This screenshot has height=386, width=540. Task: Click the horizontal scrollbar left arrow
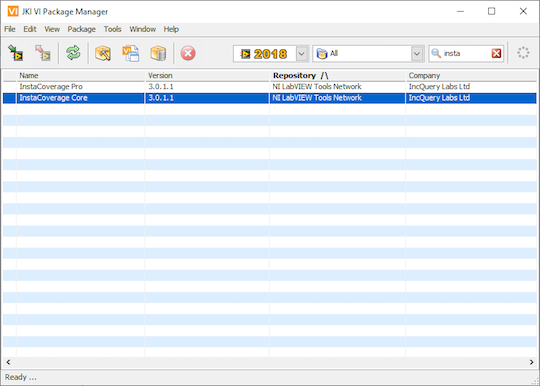(8, 362)
